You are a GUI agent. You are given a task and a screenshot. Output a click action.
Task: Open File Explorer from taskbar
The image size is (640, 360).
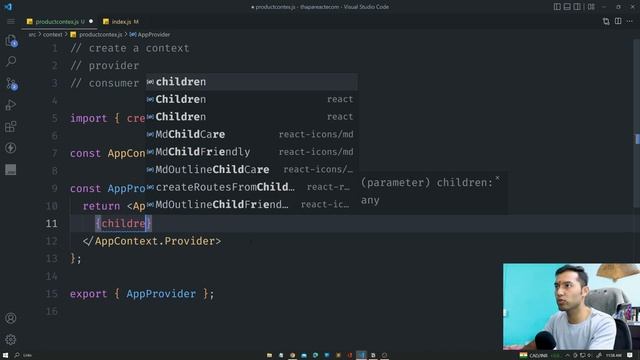pos(269,356)
